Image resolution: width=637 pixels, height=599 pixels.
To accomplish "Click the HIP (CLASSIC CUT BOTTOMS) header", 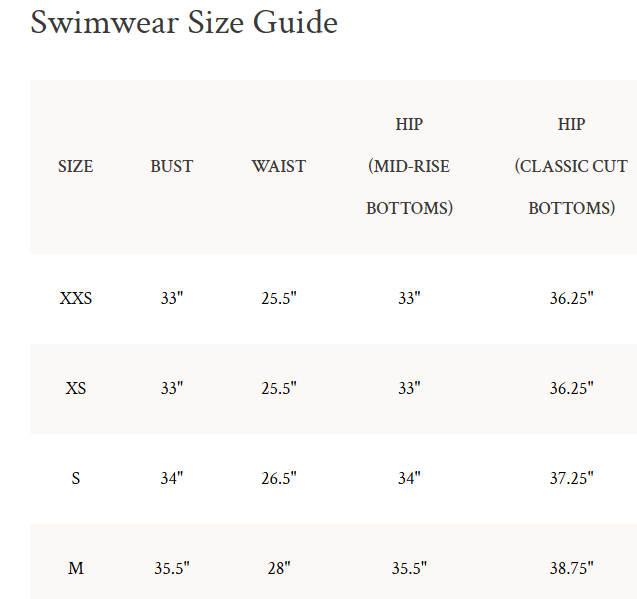I will click(x=571, y=167).
